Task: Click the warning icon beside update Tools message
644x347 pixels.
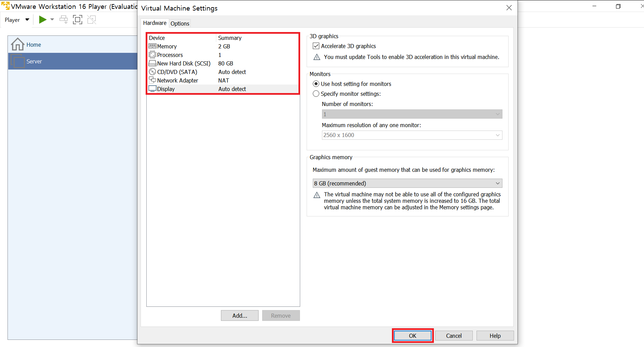Action: (x=317, y=57)
